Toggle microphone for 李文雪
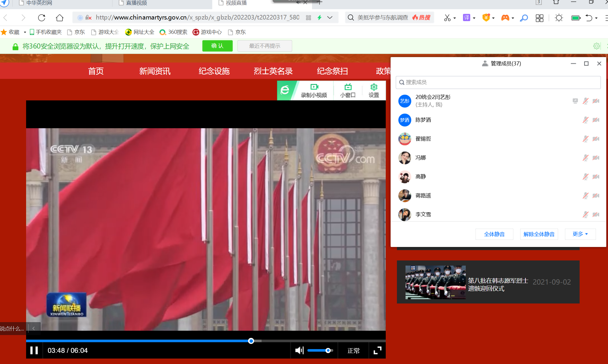 coord(585,215)
